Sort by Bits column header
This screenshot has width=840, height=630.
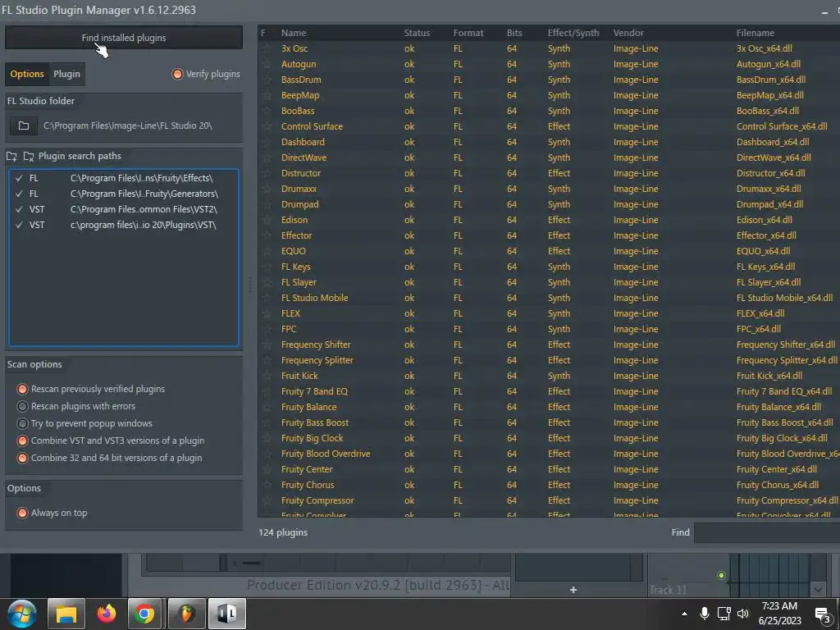514,33
